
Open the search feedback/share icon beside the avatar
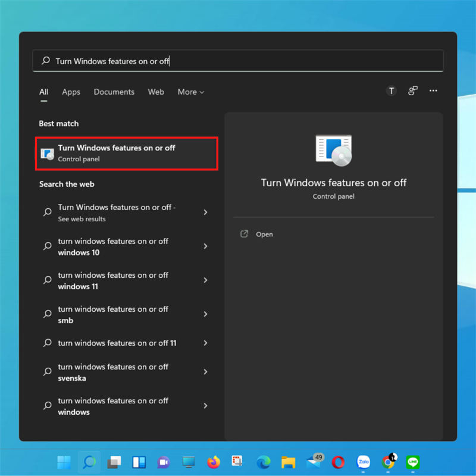[x=413, y=91]
